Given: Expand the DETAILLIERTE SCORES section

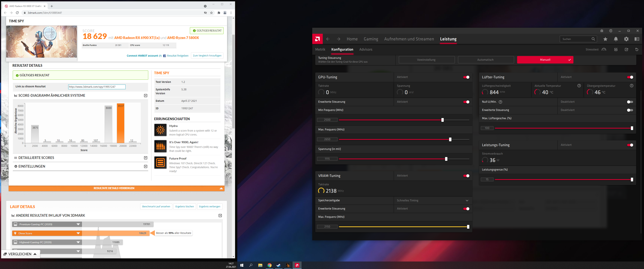Looking at the screenshot, I should (x=145, y=158).
